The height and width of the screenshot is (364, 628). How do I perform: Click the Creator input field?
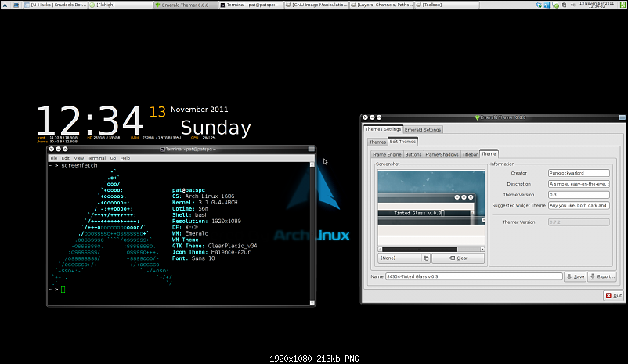579,173
